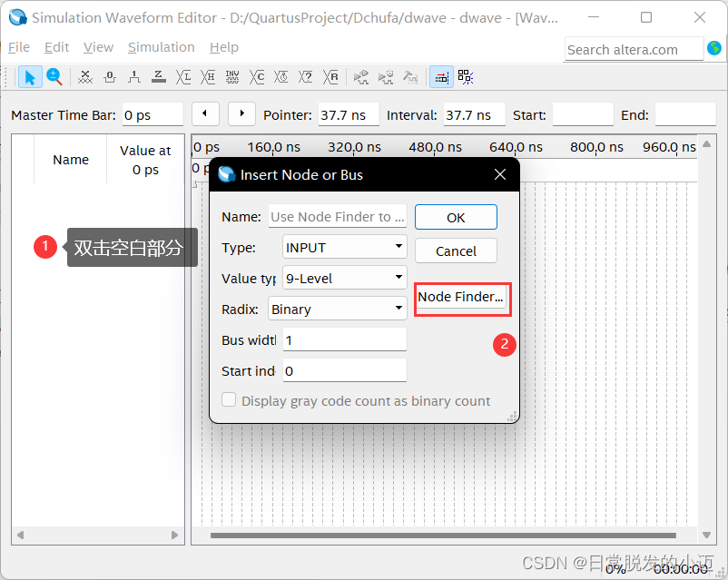Click the Random Values (R) icon
The image size is (728, 580).
pos(330,77)
